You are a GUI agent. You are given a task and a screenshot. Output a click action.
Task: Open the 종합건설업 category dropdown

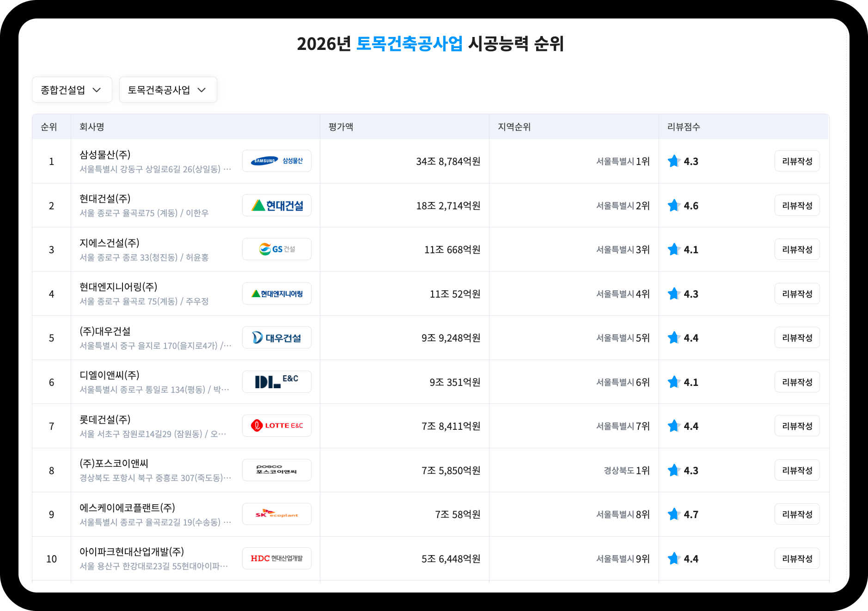[72, 90]
